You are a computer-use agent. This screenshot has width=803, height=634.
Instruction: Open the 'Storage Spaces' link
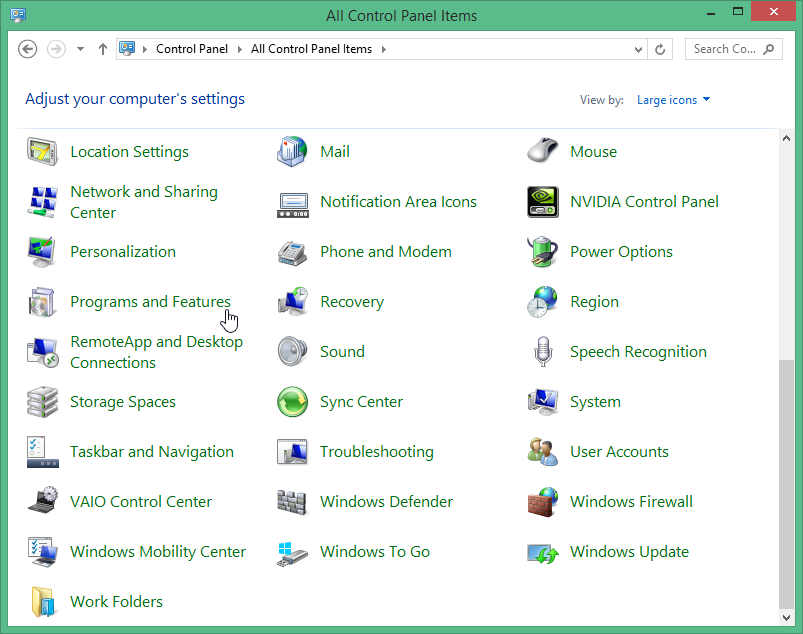pos(122,402)
